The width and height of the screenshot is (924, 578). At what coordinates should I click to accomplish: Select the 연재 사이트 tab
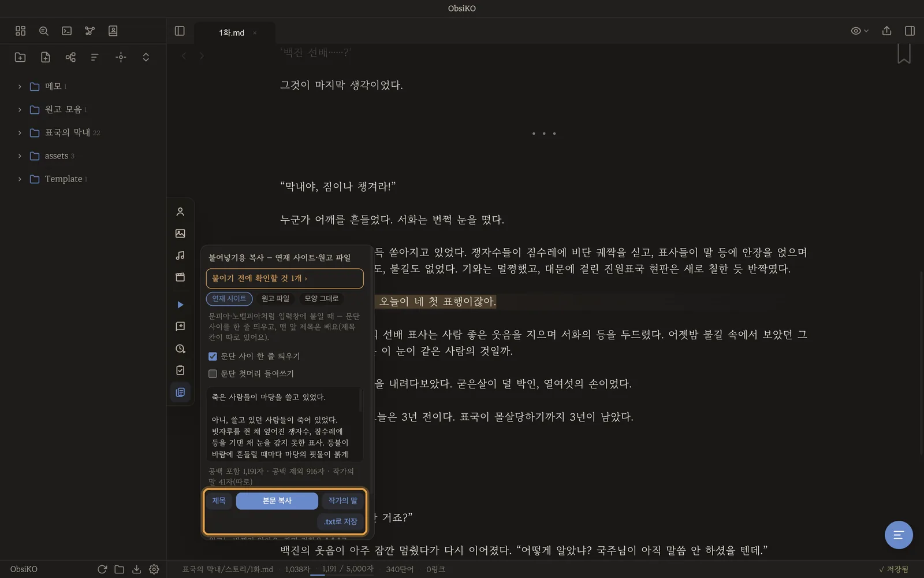229,299
